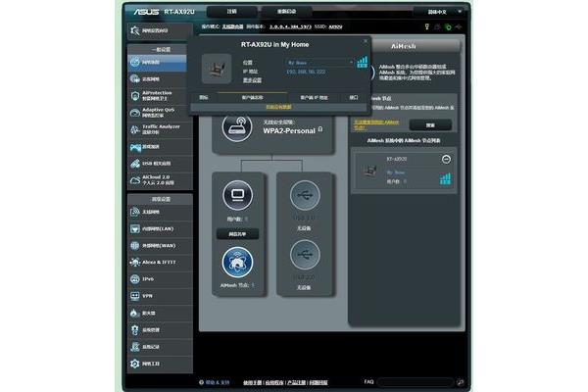Open the location dropdown showing My Home

(319, 63)
